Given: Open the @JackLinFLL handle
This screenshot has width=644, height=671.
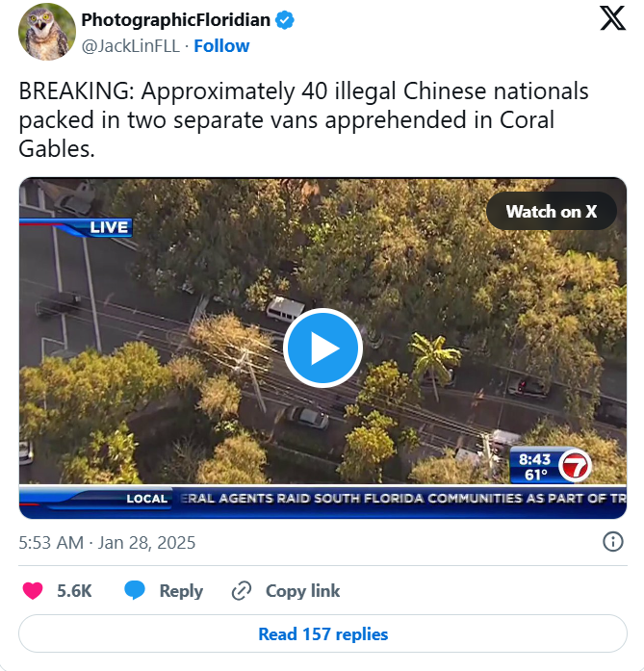Looking at the screenshot, I should (131, 46).
